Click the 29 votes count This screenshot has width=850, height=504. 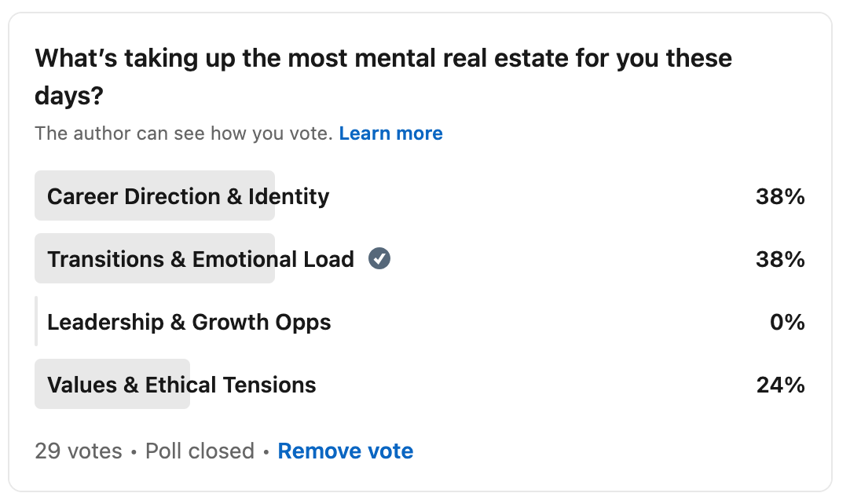tap(79, 451)
